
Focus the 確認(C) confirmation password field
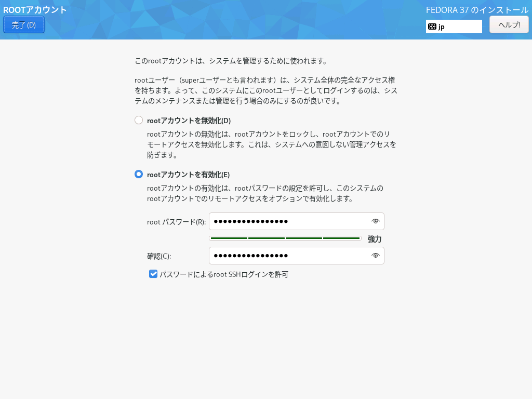297,256
